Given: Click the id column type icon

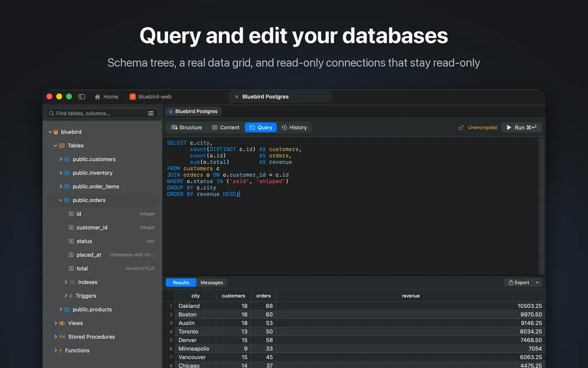Looking at the screenshot, I should pyautogui.click(x=71, y=214).
